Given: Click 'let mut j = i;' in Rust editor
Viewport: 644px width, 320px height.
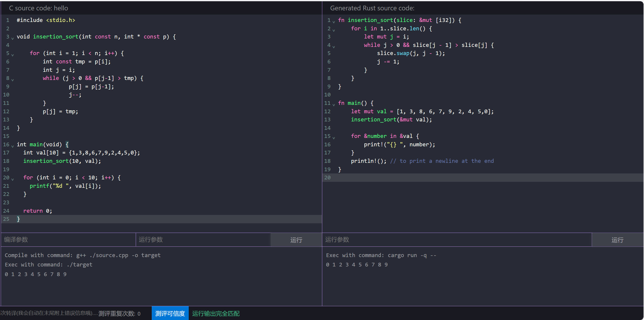Looking at the screenshot, I should click(386, 37).
